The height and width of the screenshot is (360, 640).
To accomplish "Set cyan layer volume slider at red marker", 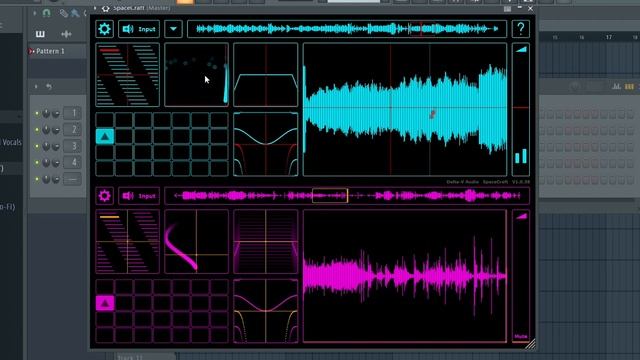I will click(521, 108).
